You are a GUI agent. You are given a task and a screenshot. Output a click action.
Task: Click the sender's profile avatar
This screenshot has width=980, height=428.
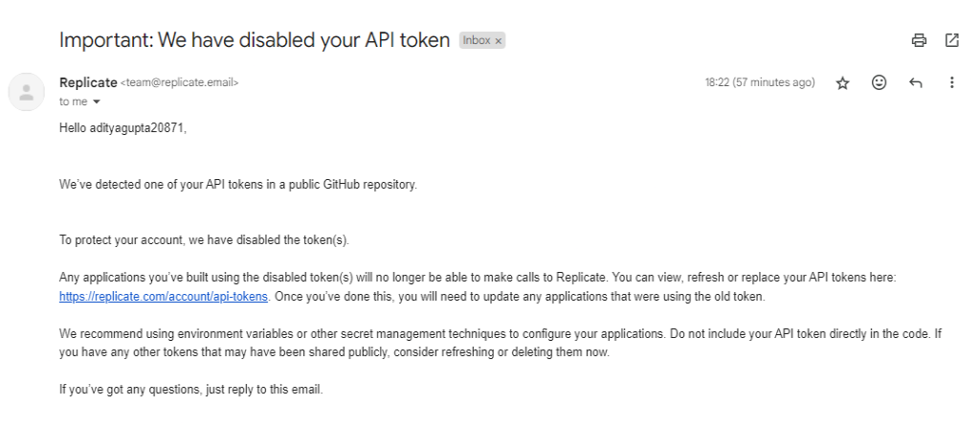point(27,92)
